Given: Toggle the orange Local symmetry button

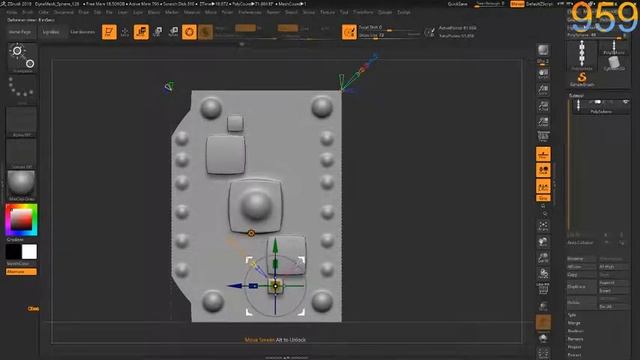Looking at the screenshot, I should (x=543, y=170).
